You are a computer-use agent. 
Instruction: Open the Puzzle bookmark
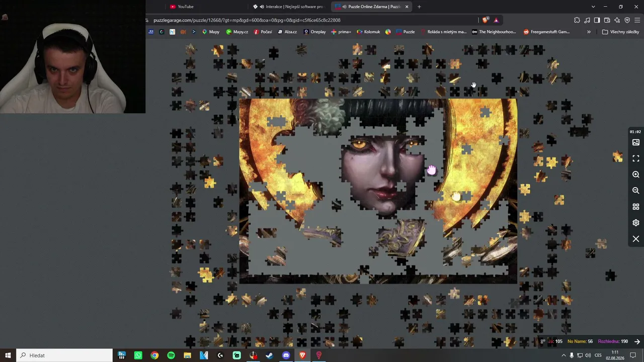point(406,32)
